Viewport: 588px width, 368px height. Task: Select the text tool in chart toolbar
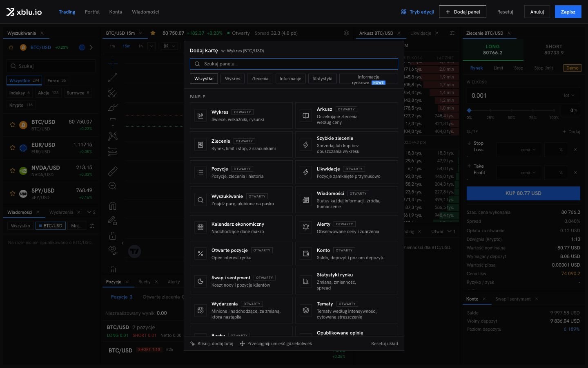[x=113, y=121]
